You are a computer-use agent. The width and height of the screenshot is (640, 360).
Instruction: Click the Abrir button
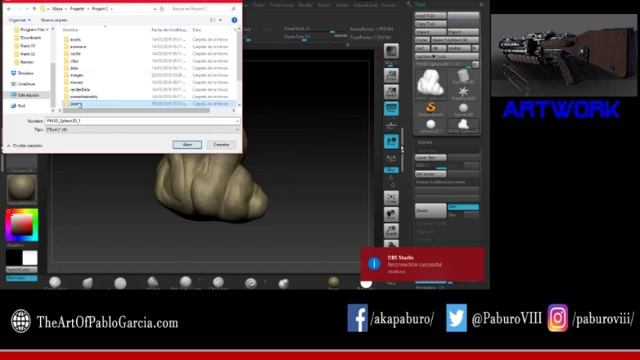coord(187,144)
